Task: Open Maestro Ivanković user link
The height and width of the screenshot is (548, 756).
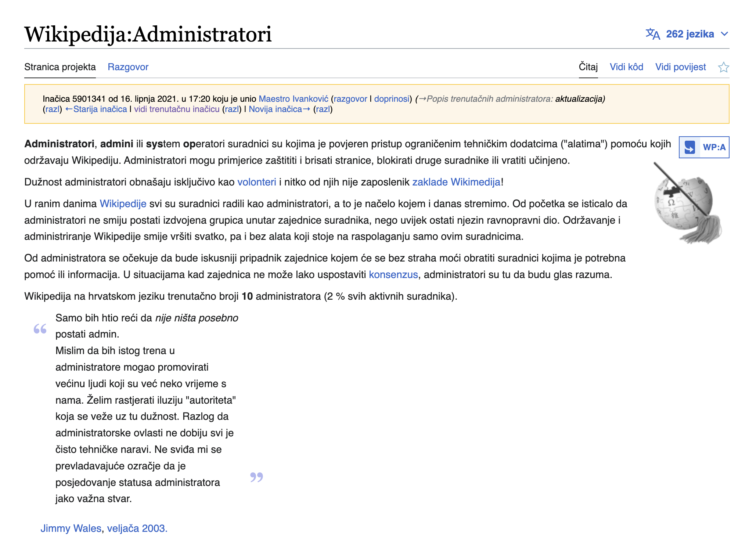Action: tap(294, 99)
